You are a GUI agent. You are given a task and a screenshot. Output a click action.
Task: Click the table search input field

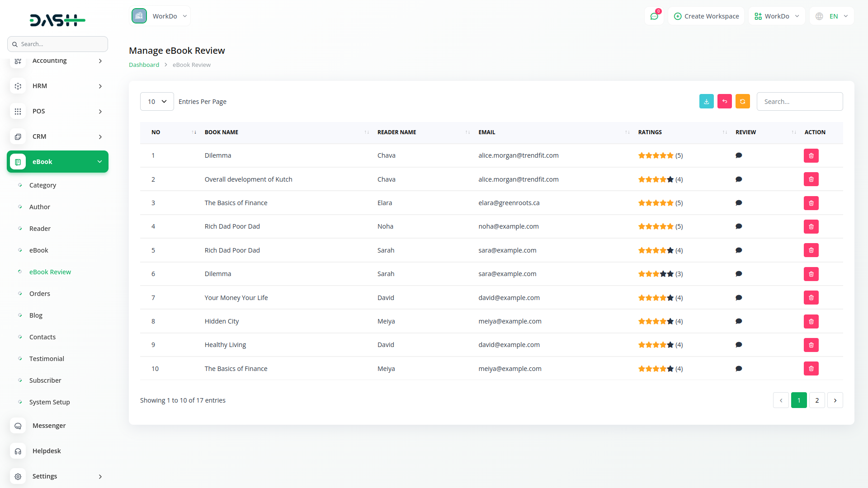[799, 102]
